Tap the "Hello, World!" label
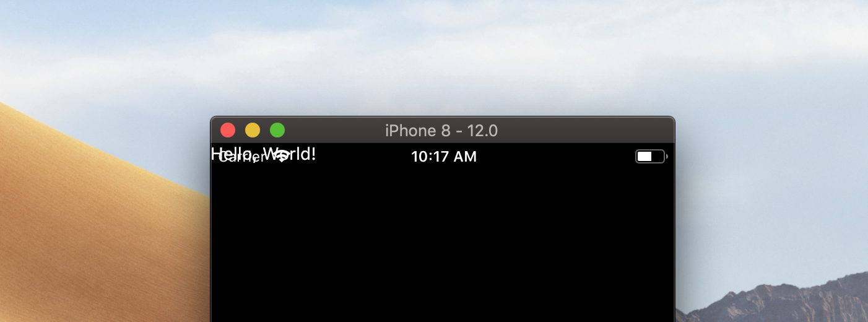 (x=264, y=154)
